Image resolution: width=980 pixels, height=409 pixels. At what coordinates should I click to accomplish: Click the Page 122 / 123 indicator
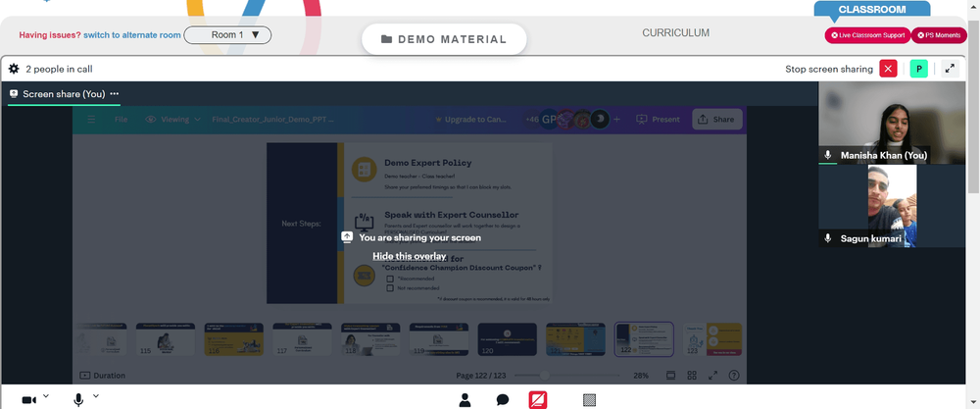(x=481, y=376)
